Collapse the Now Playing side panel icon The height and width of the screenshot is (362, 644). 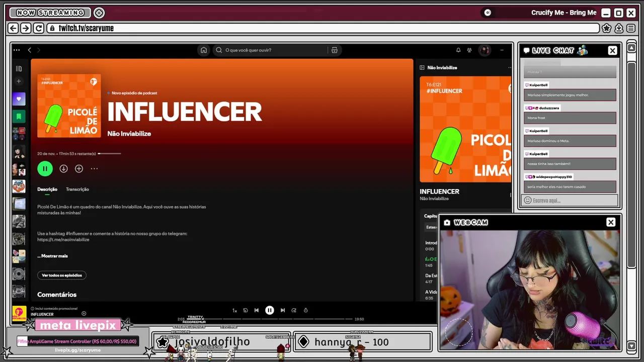[x=422, y=67]
